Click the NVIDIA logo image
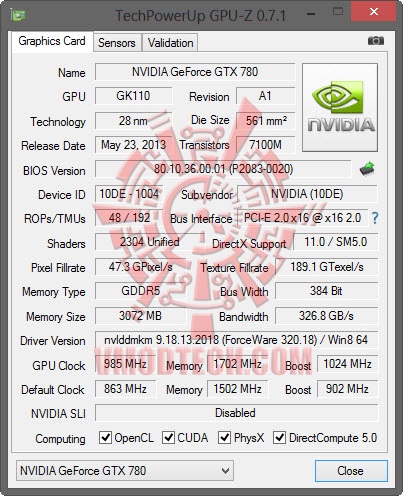 point(340,107)
